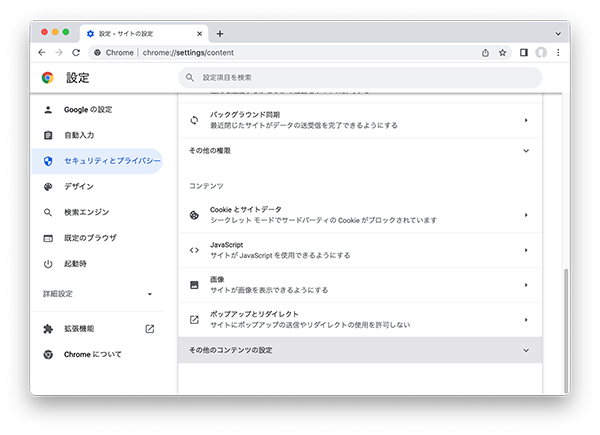The image size is (600, 435).
Task: Open 検索エンジン settings in the sidebar
Action: click(87, 212)
